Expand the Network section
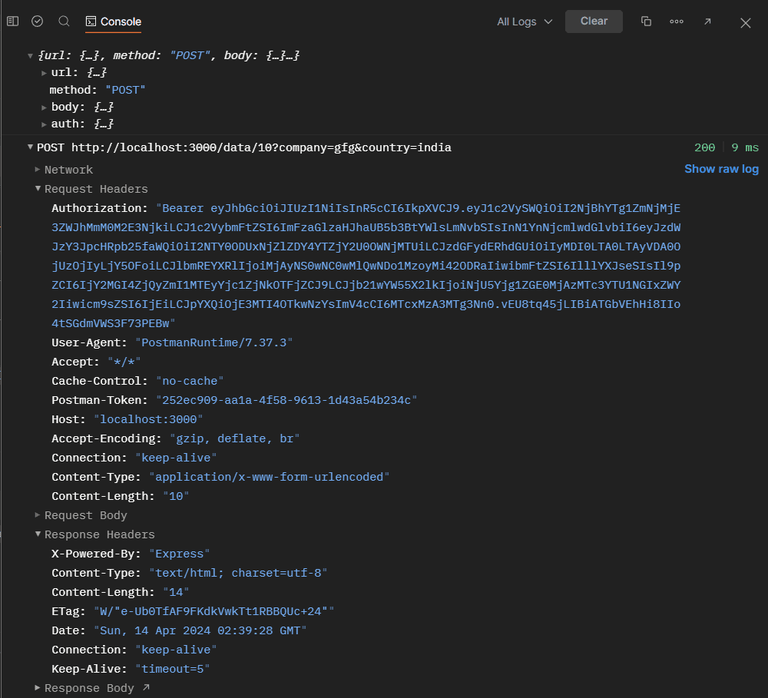 tap(38, 170)
